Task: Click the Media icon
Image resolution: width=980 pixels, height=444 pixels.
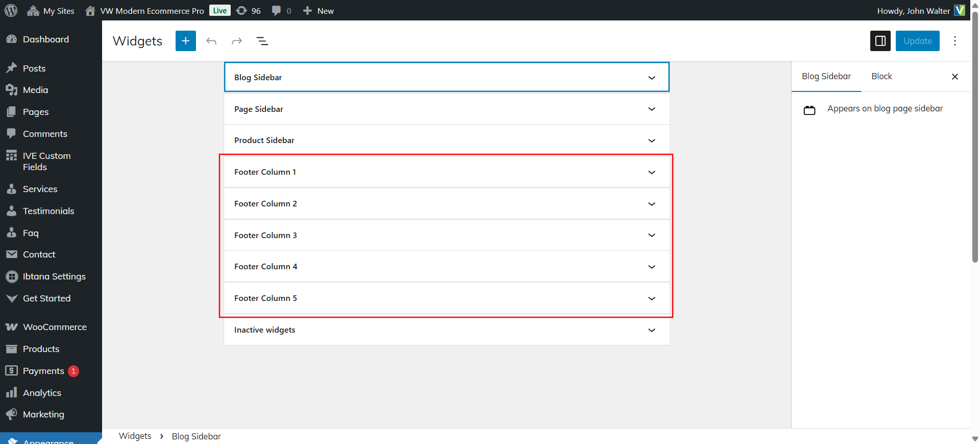Action: click(11, 90)
